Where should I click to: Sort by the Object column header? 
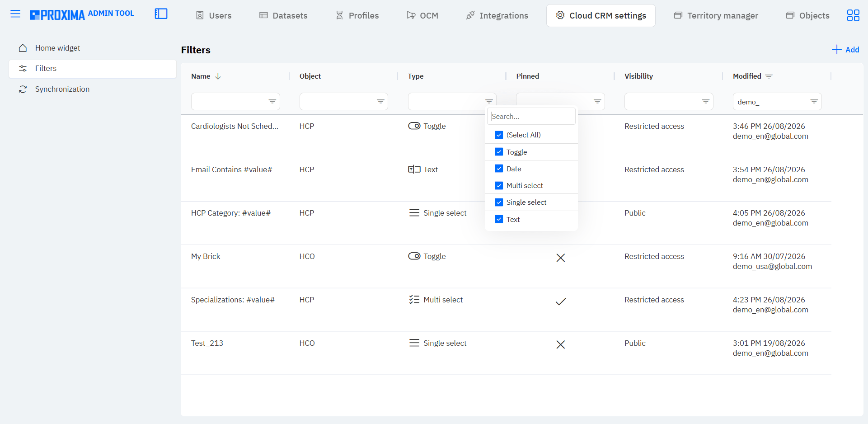[x=310, y=76]
